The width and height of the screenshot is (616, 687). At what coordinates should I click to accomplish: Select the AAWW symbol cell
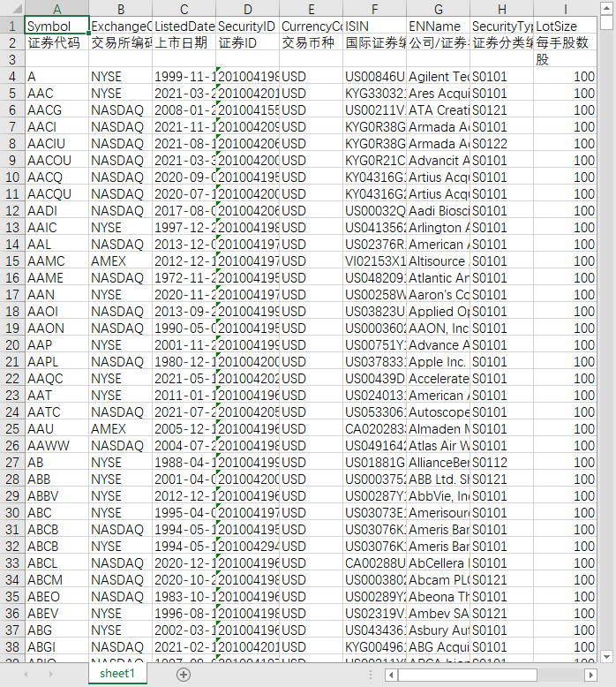56,446
